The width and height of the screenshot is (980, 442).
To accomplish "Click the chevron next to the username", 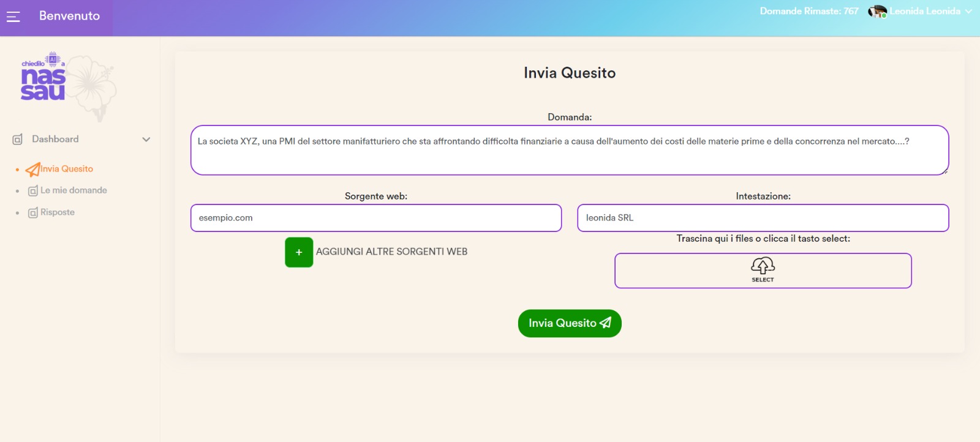I will [968, 12].
